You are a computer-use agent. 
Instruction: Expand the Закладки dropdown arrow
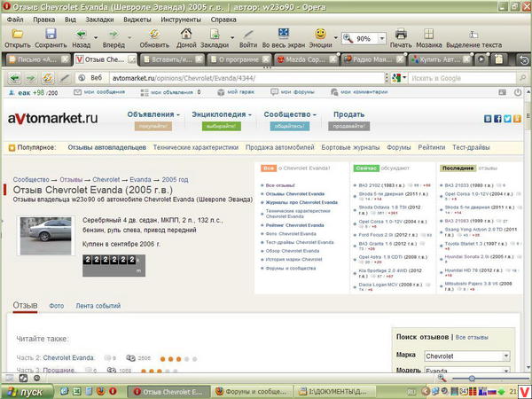232,37
